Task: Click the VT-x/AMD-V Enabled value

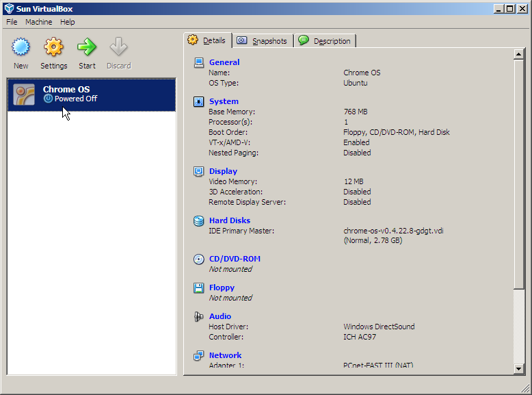Action: (x=356, y=142)
